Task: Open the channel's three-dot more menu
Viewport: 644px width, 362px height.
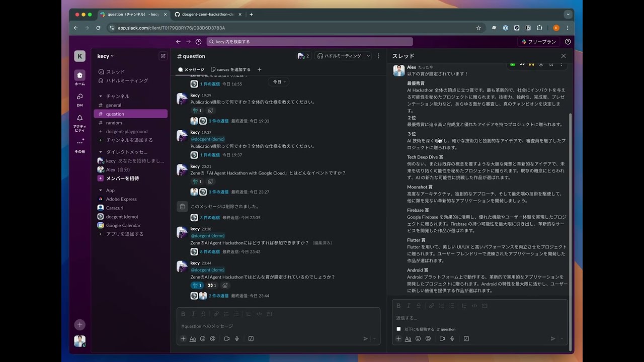Action: click(379, 56)
